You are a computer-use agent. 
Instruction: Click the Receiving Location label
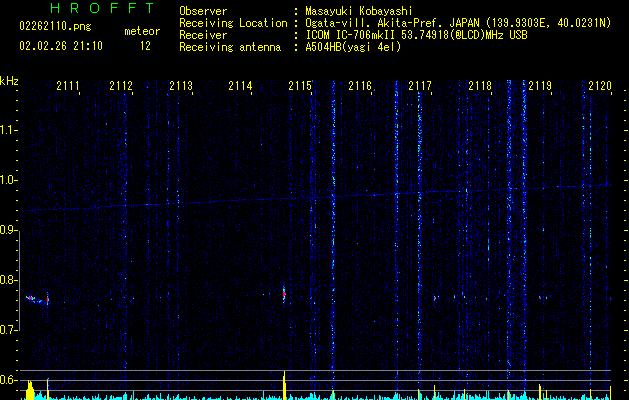[x=233, y=23]
